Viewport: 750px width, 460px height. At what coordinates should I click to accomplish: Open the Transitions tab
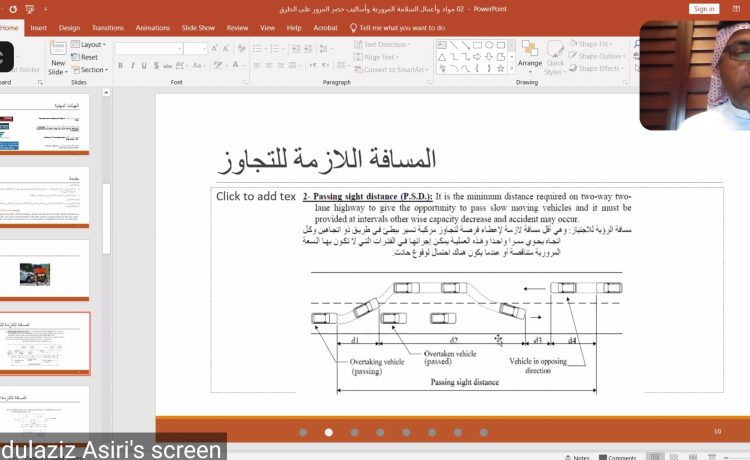(x=108, y=28)
